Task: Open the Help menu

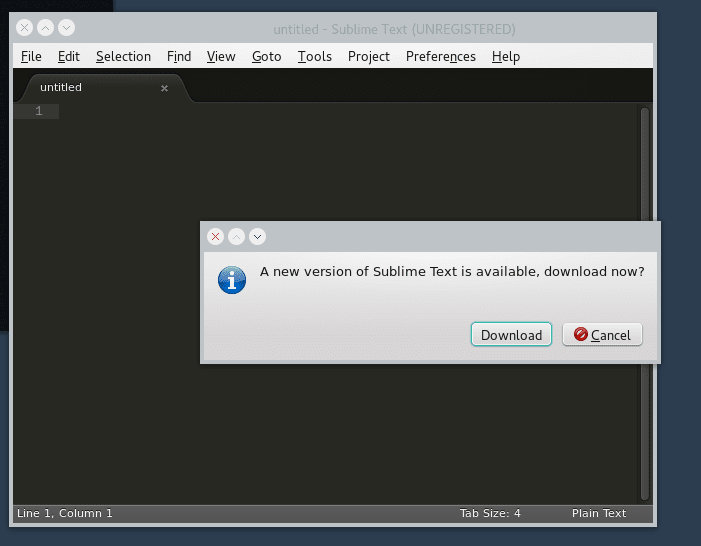Action: tap(506, 56)
